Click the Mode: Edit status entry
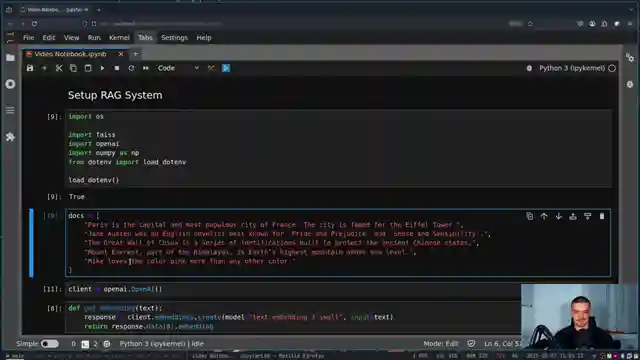Screen dimensions: 640x360 point(441,344)
